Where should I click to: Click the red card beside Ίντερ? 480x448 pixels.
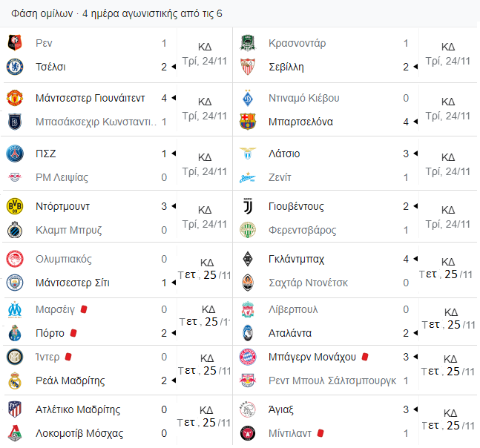pyautogui.click(x=68, y=357)
